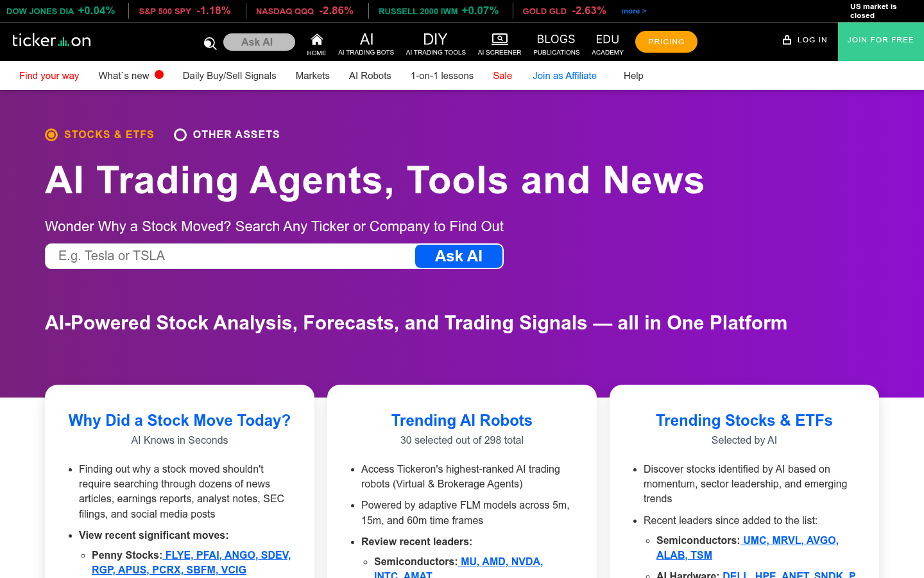
Task: Open the DIY AI Trading Tools section
Action: pyautogui.click(x=436, y=44)
